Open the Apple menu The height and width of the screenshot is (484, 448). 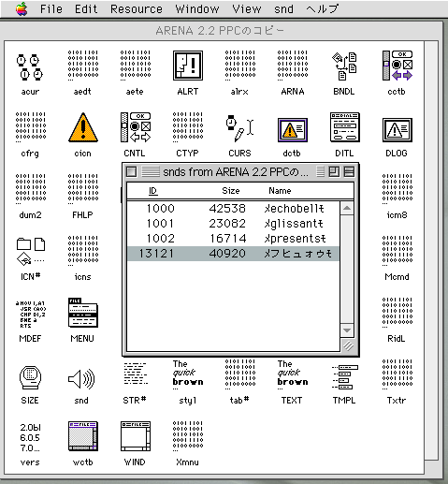[22, 8]
